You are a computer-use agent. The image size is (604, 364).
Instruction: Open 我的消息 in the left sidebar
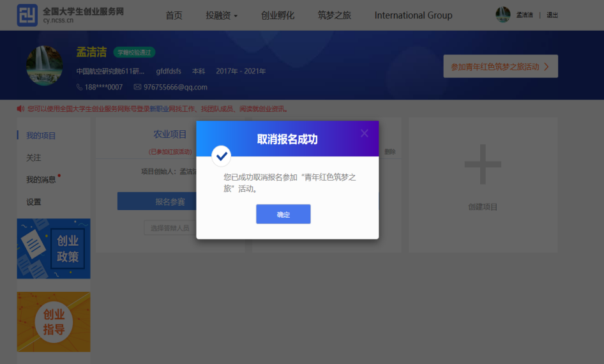41,180
